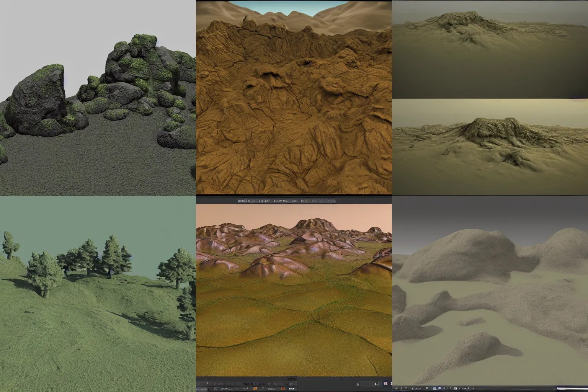Select the mossy rocks render thumbnail

(x=98, y=98)
